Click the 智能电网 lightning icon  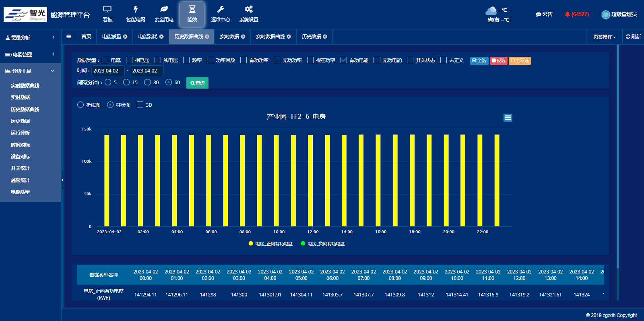[x=136, y=10]
